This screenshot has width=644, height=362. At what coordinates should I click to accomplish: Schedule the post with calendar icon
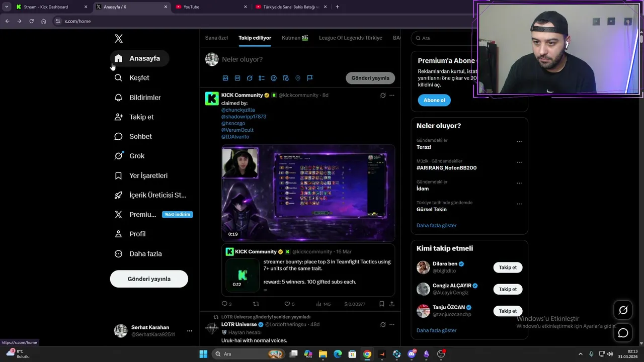coord(286,78)
